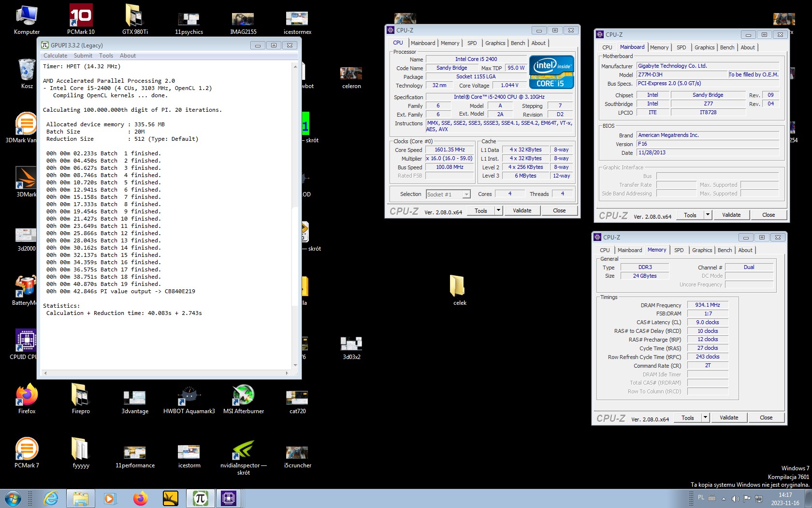Launch nvidiaInspector shortcut
The width and height of the screenshot is (812, 508).
coord(243,457)
